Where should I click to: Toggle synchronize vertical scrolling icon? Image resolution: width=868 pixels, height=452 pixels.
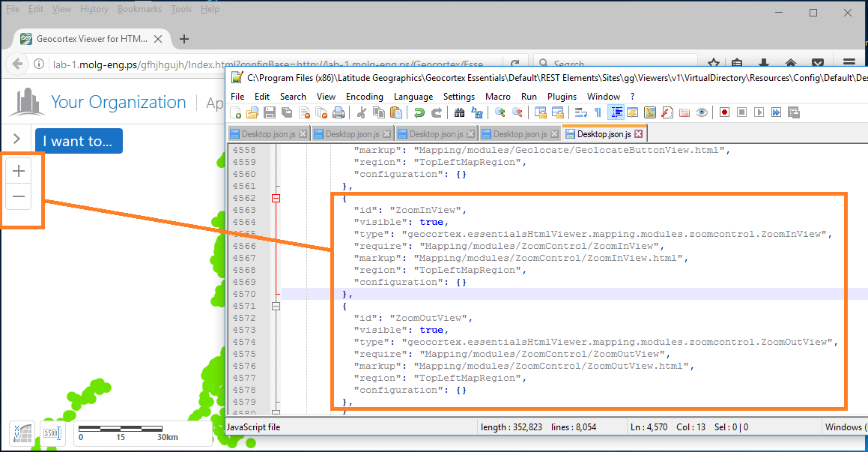(540, 113)
